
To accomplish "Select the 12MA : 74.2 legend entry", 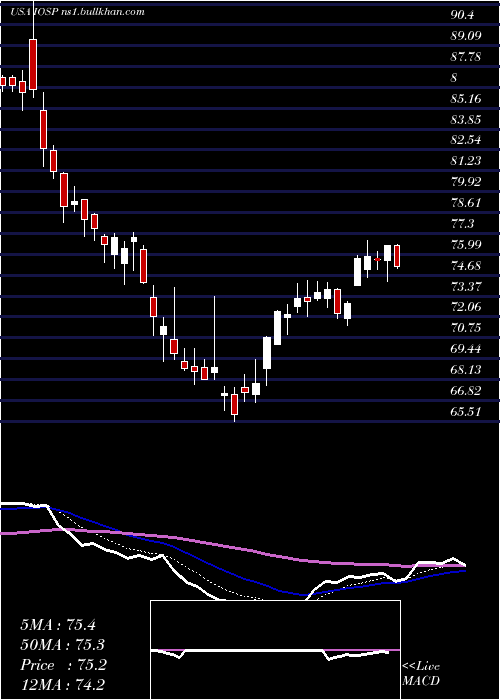I will click(62, 684).
